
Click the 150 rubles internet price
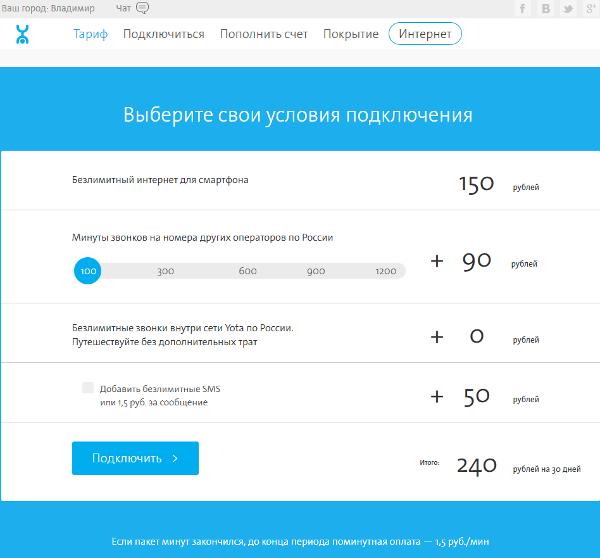coord(476,184)
